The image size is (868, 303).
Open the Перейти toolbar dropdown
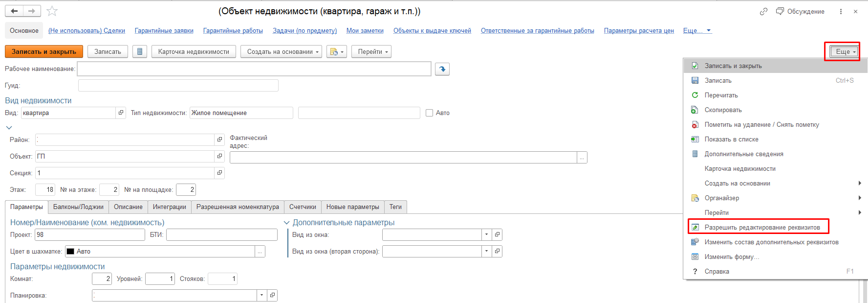click(x=371, y=51)
